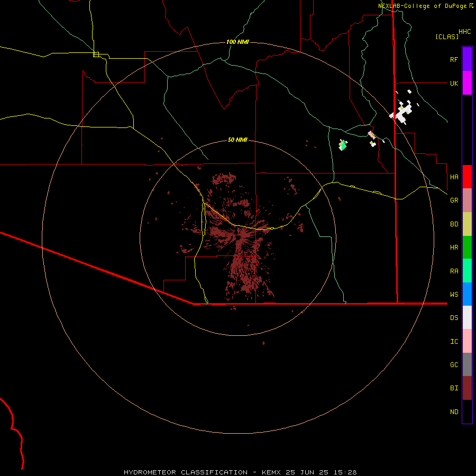Click the '15:28' timestamp text
Image resolution: width=476 pixels, height=476 pixels.
344,472
